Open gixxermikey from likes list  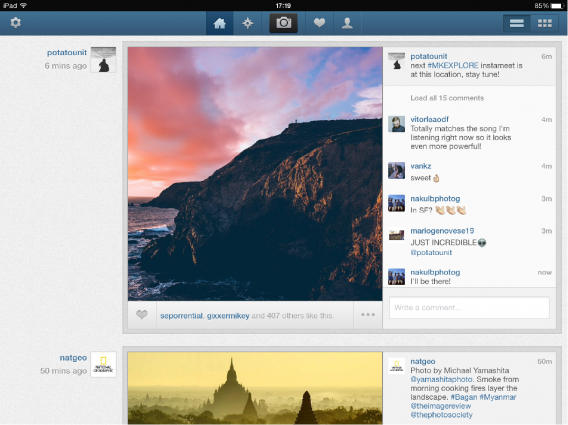point(228,316)
